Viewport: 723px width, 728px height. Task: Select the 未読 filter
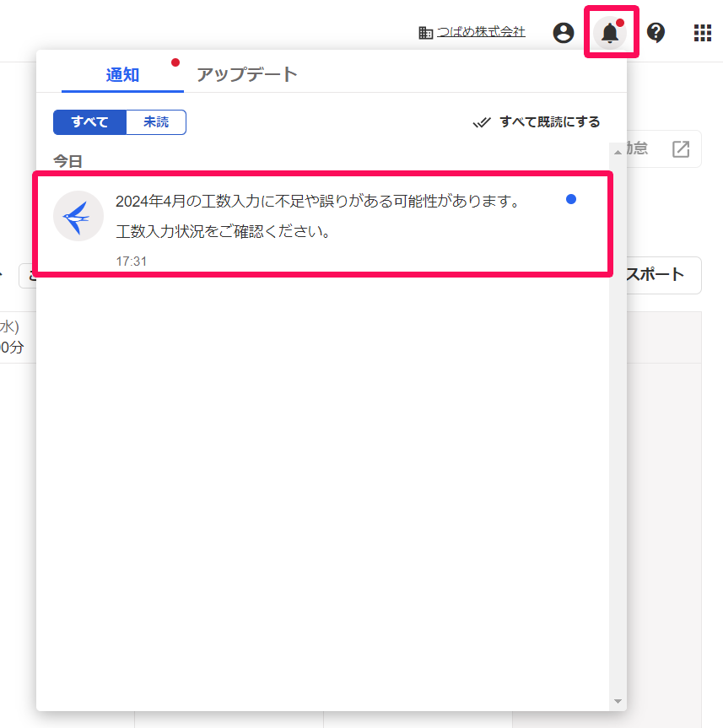156,122
